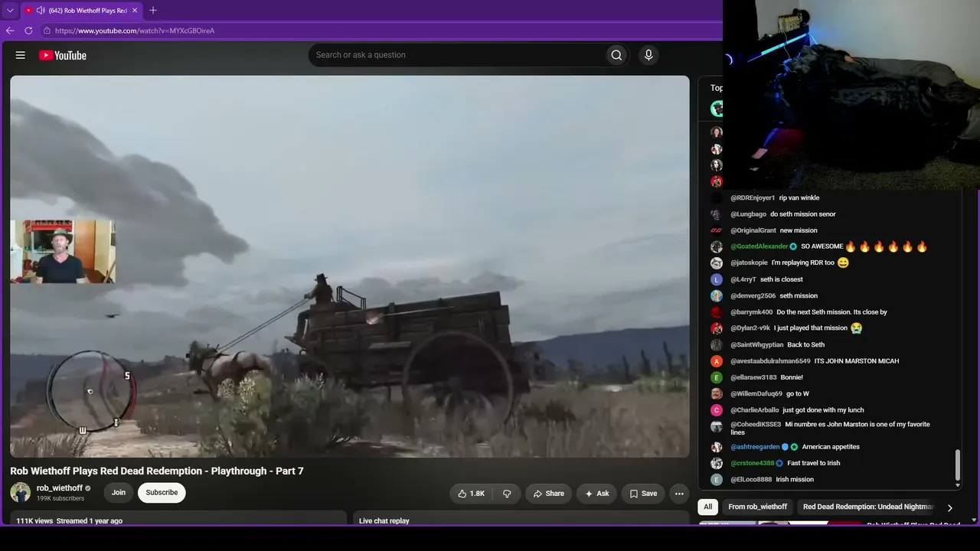
Task: Subscribe to rob_wiethoff
Action: point(162,493)
